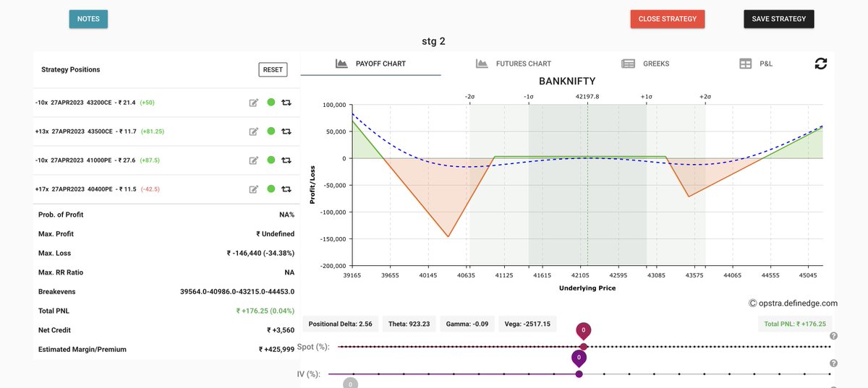
Task: Click the BANKNIFTY chart title
Action: click(567, 81)
